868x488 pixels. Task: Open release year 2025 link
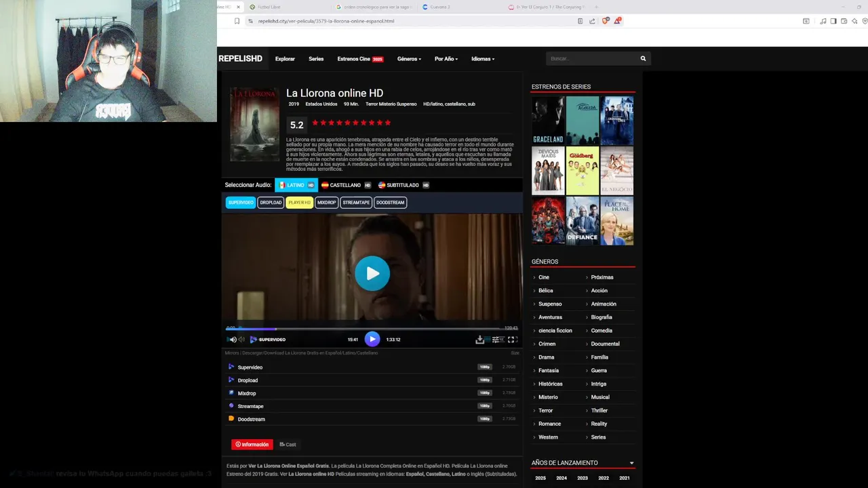[540, 478]
